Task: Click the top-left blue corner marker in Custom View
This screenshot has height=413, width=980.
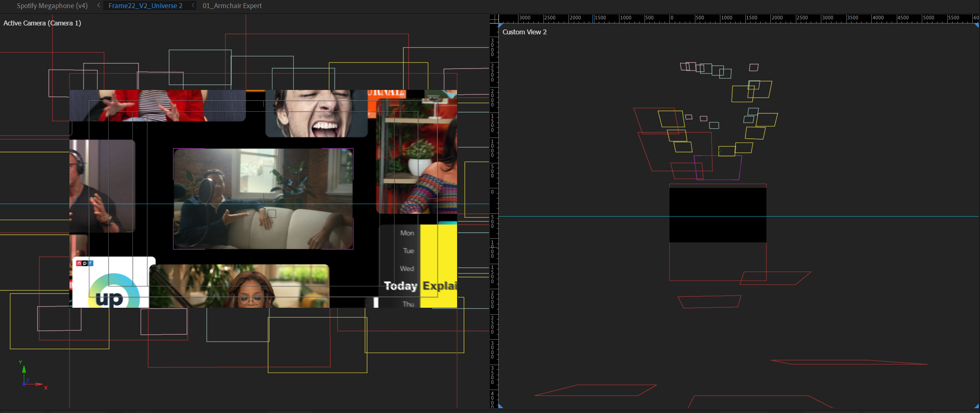Action: tap(501, 25)
